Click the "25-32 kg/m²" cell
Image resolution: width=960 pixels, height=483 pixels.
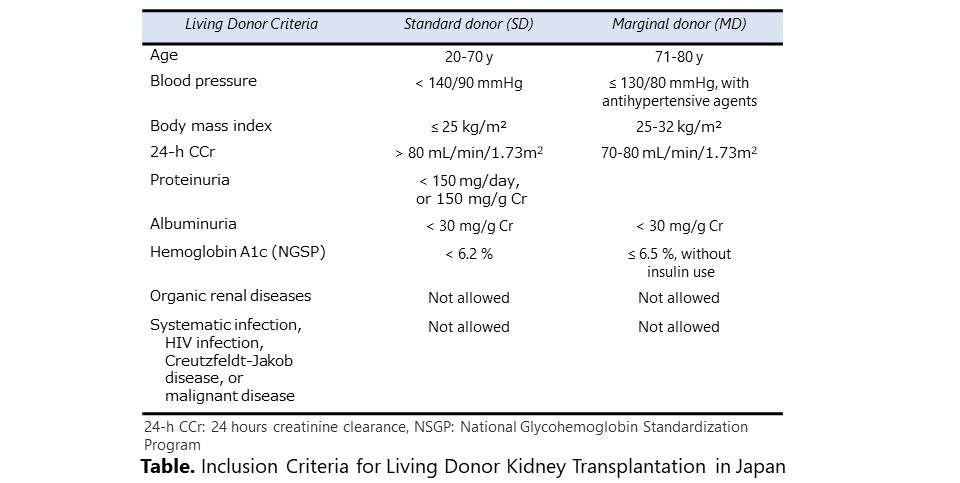[x=678, y=127]
